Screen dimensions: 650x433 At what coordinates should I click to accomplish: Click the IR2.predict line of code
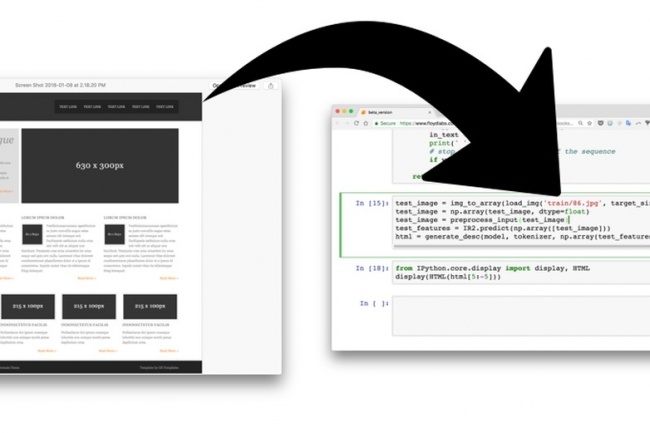coord(503,228)
